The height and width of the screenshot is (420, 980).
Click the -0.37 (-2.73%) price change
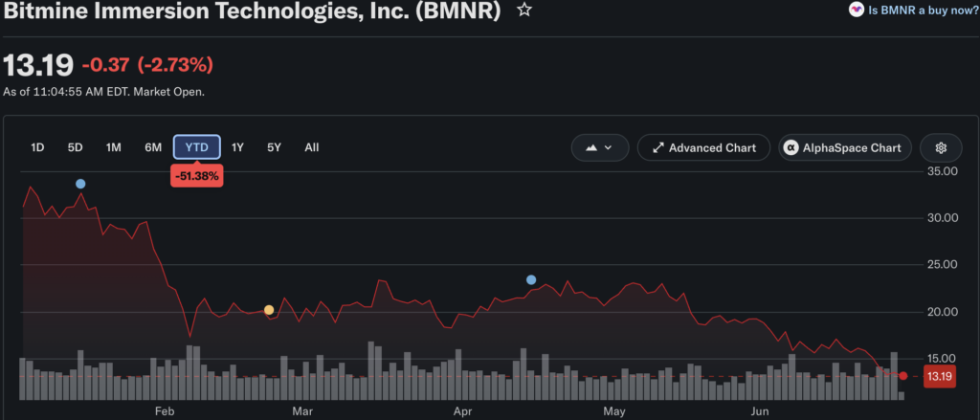coord(147,64)
